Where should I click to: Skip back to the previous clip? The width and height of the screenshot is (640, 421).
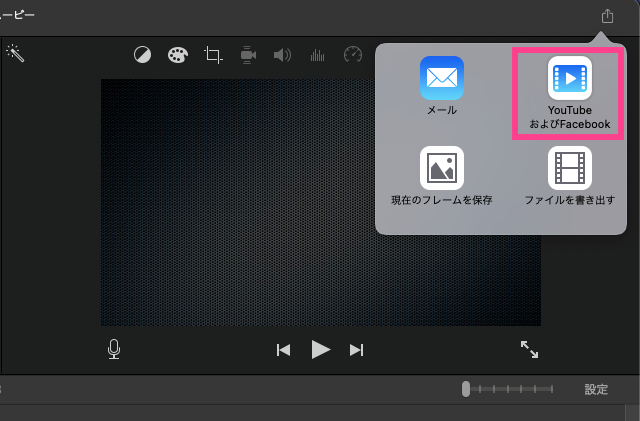pyautogui.click(x=283, y=349)
